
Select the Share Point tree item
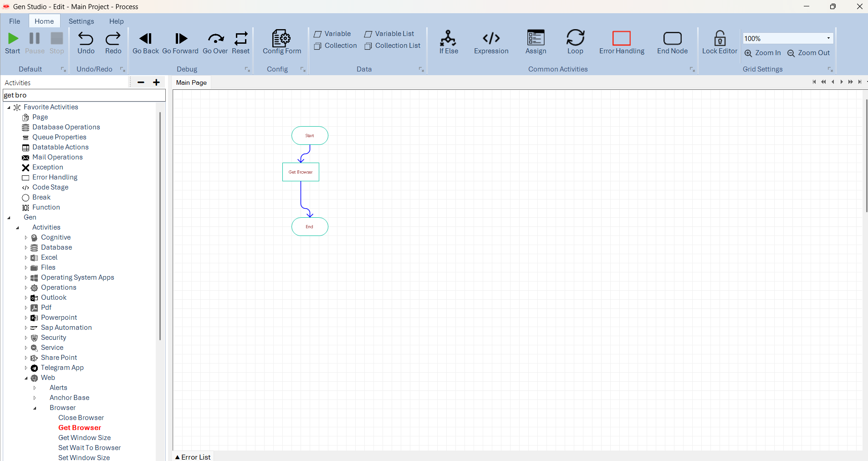pyautogui.click(x=59, y=358)
